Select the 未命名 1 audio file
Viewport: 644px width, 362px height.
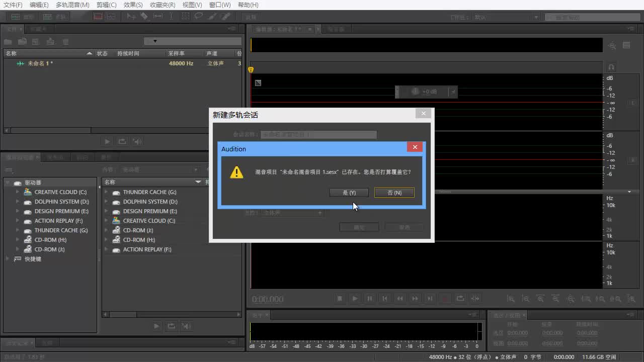[40, 63]
